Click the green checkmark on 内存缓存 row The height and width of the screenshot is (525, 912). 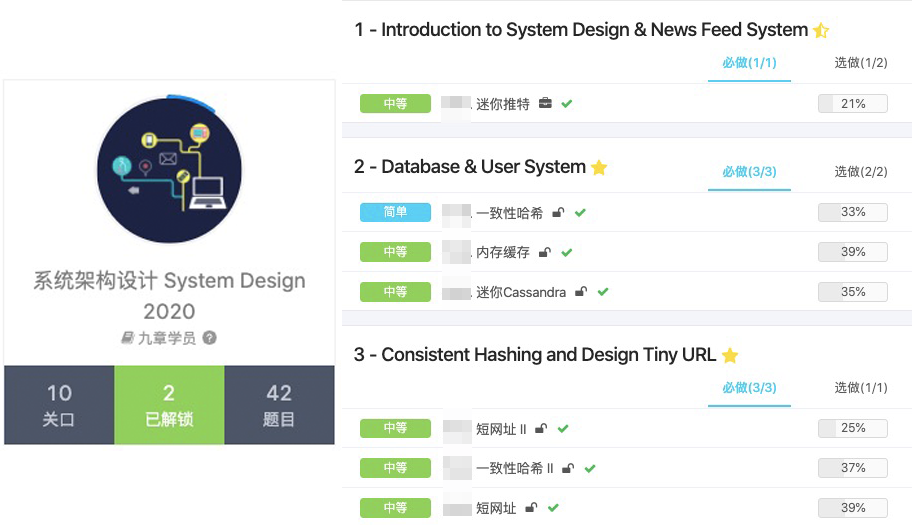567,252
